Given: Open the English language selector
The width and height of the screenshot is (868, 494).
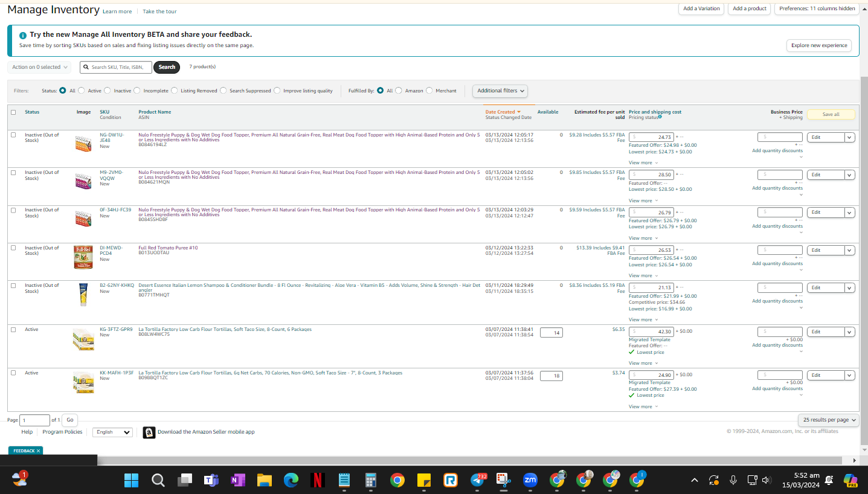Looking at the screenshot, I should pyautogui.click(x=112, y=432).
